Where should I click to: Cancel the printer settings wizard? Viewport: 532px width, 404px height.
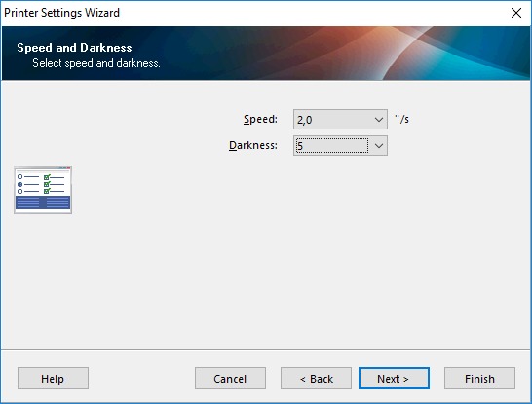click(230, 379)
